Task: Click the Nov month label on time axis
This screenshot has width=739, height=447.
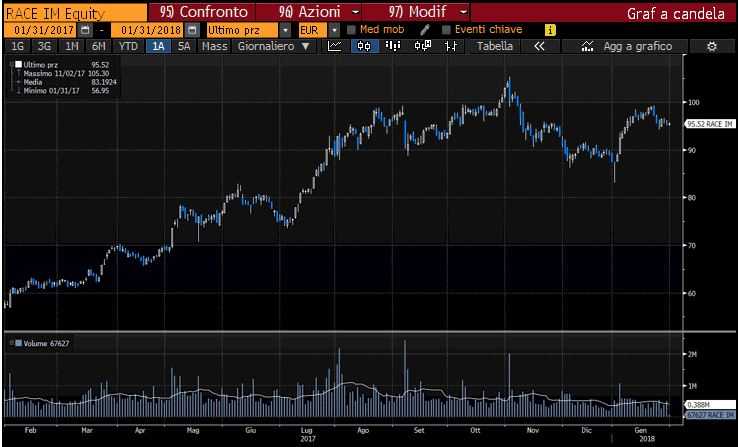Action: pyautogui.click(x=533, y=430)
